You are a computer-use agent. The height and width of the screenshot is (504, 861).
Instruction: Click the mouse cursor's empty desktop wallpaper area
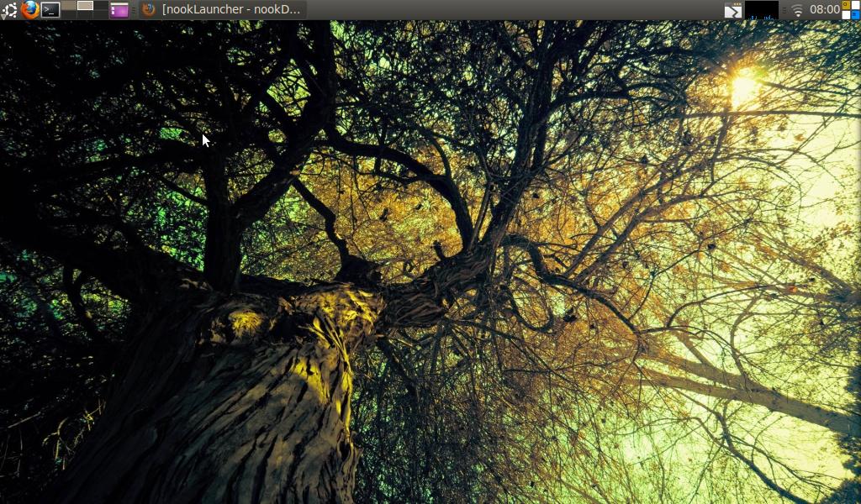point(207,141)
